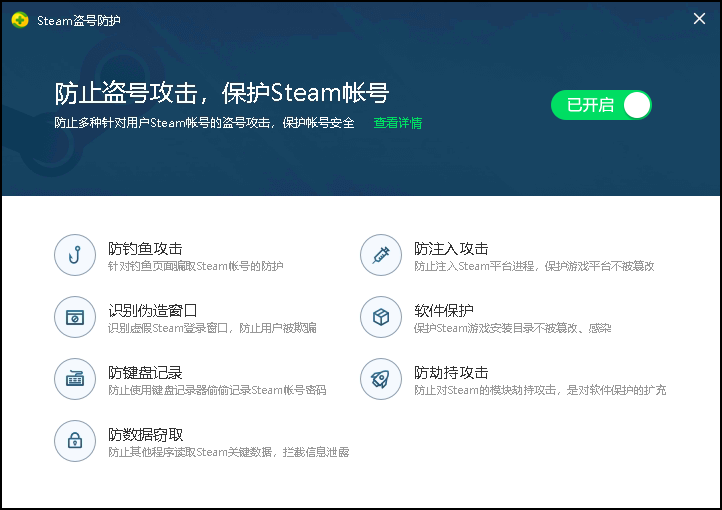Viewport: 722px width, 510px height.
Task: Click description 防止对Steam的模块劫持攻击
Action: pos(485,390)
